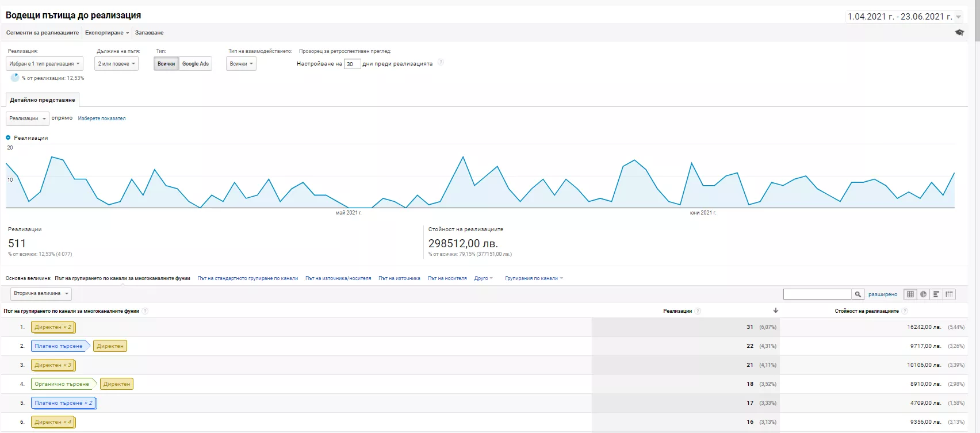Click the sort arrow in Реализации column
Viewport: 980px width, 433px height.
(775, 311)
